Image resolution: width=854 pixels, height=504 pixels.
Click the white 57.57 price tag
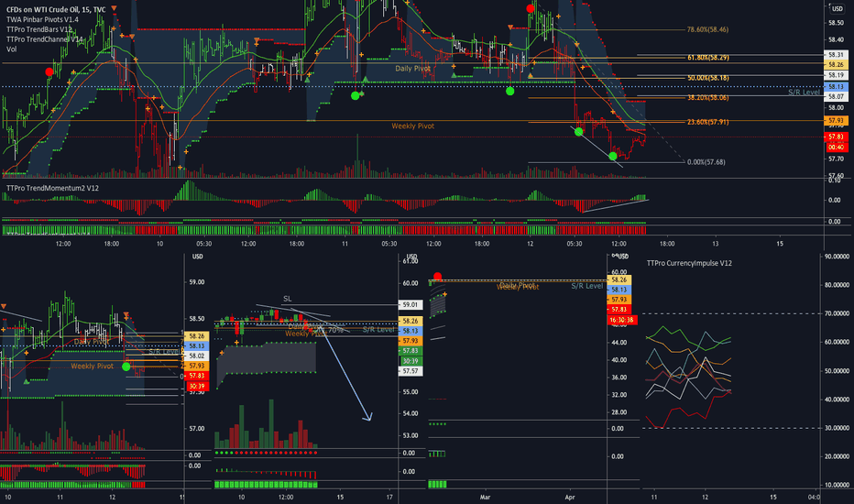coord(411,371)
